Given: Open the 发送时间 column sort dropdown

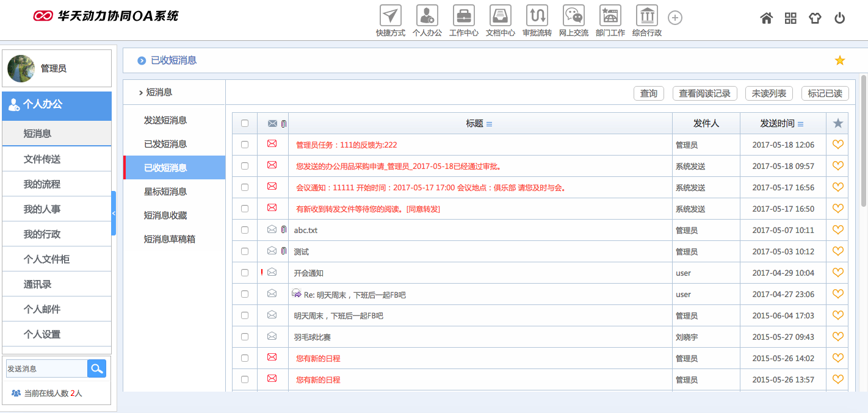Looking at the screenshot, I should click(800, 123).
